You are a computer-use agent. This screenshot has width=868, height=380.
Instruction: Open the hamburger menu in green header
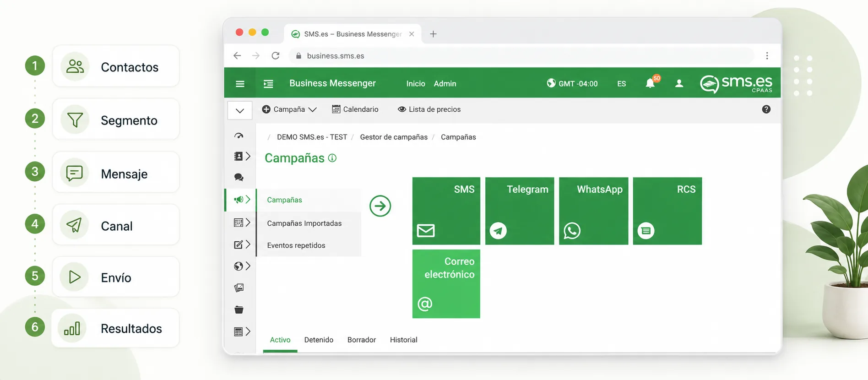pyautogui.click(x=240, y=84)
